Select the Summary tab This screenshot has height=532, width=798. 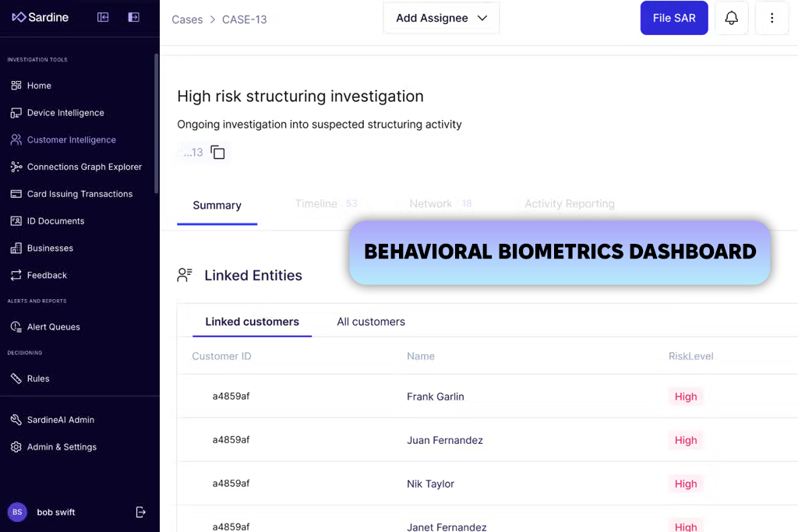pos(217,206)
